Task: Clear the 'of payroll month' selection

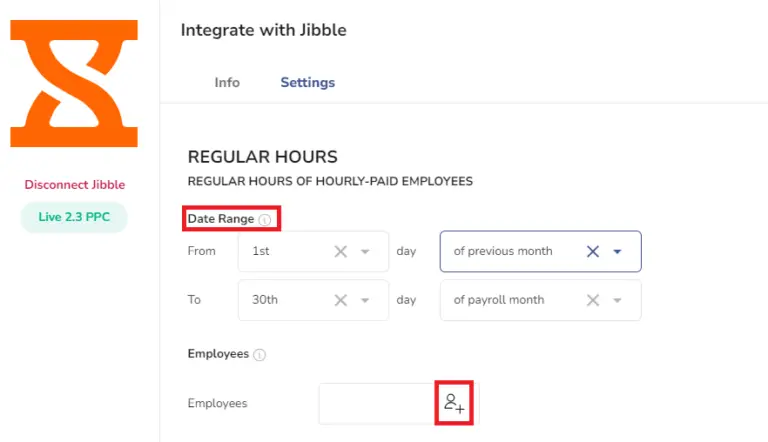Action: tap(593, 300)
